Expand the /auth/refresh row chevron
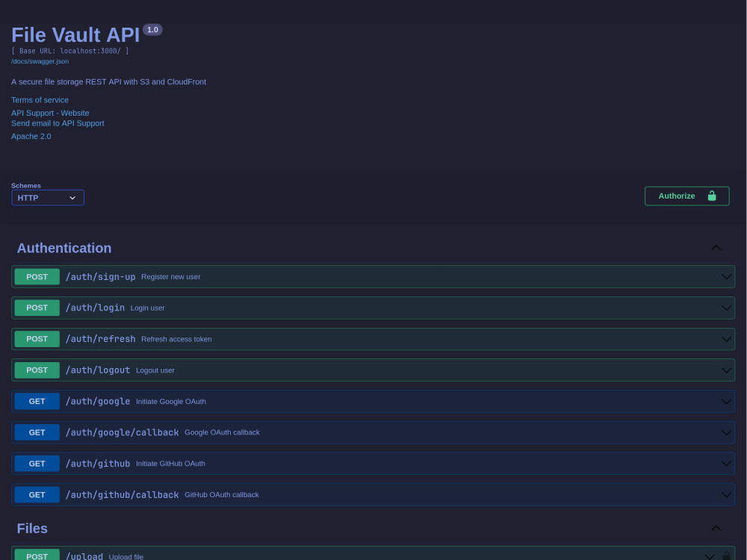 point(726,339)
